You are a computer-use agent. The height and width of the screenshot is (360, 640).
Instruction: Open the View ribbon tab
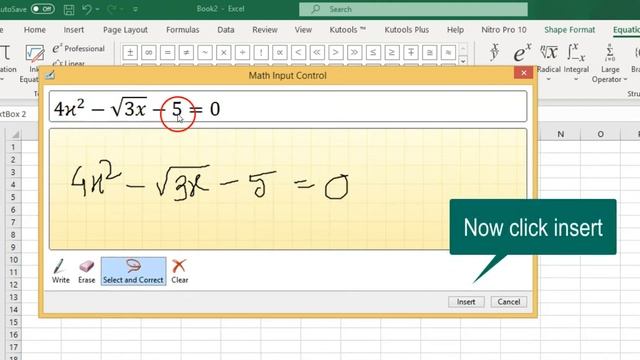click(303, 30)
